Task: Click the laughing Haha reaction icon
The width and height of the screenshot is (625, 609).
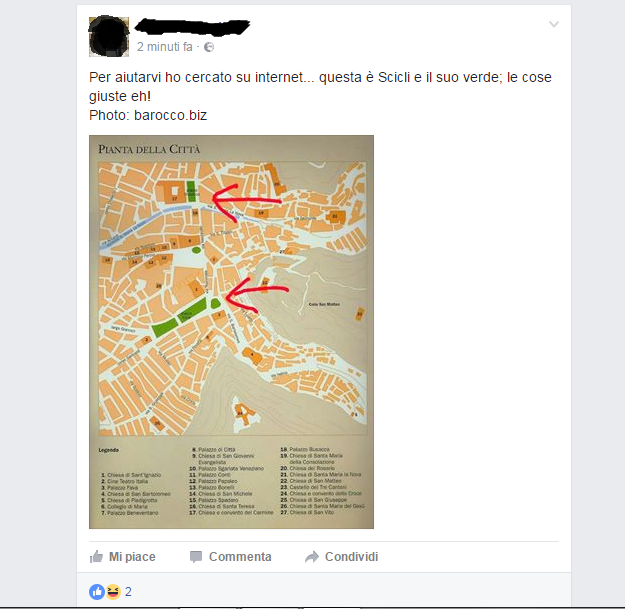Action: point(113,592)
